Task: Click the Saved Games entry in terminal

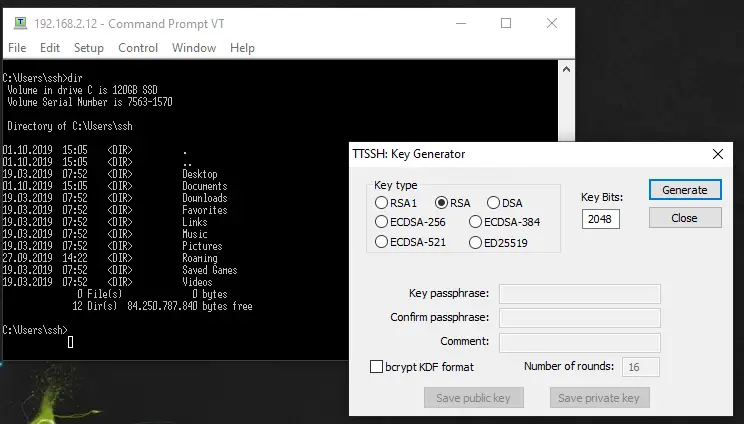Action: pos(210,270)
